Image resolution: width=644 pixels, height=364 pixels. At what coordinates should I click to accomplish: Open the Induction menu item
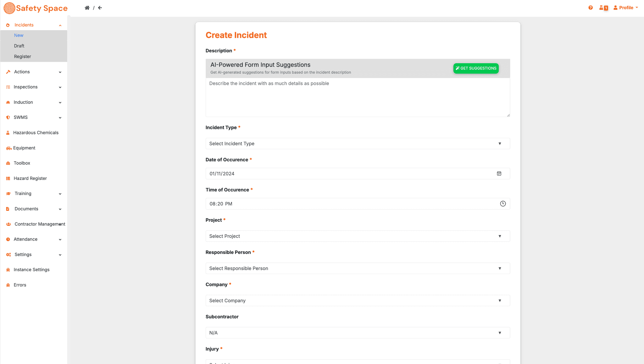point(34,103)
